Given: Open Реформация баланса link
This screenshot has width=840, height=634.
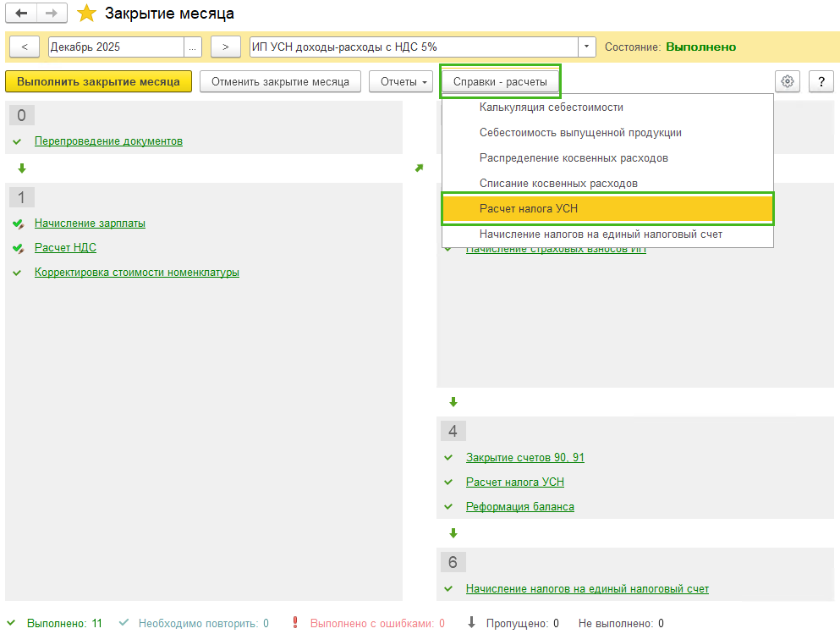Looking at the screenshot, I should click(x=519, y=506).
